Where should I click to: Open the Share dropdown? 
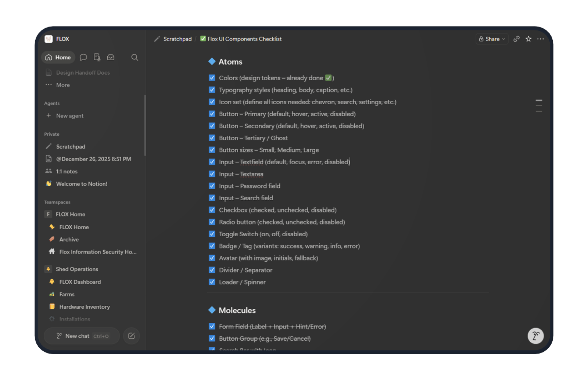click(492, 39)
